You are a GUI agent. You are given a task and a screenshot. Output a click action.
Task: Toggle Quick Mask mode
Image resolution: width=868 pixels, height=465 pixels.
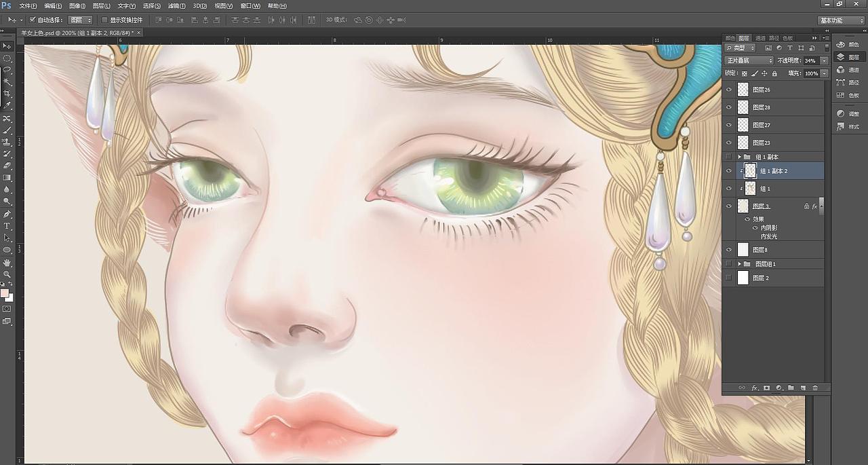(x=7, y=308)
